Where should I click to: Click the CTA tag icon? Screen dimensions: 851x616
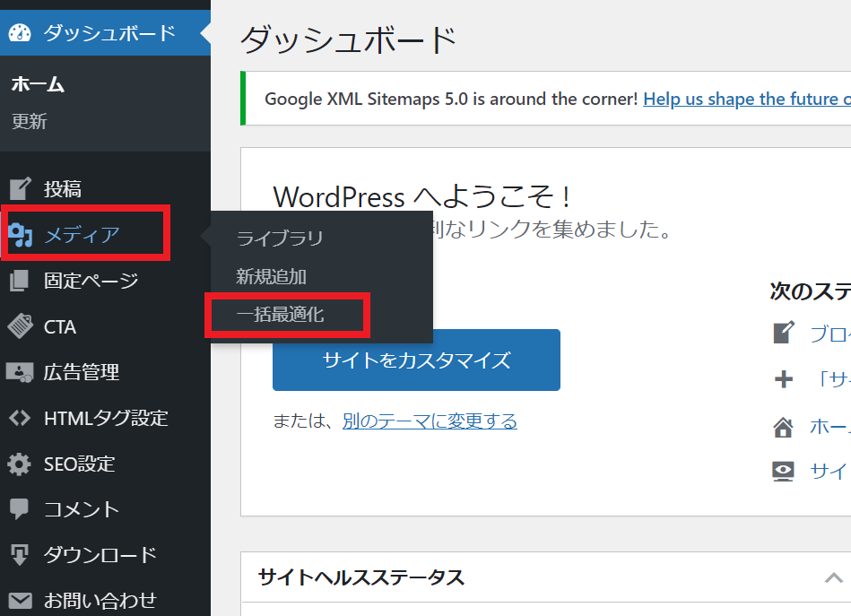(x=20, y=326)
